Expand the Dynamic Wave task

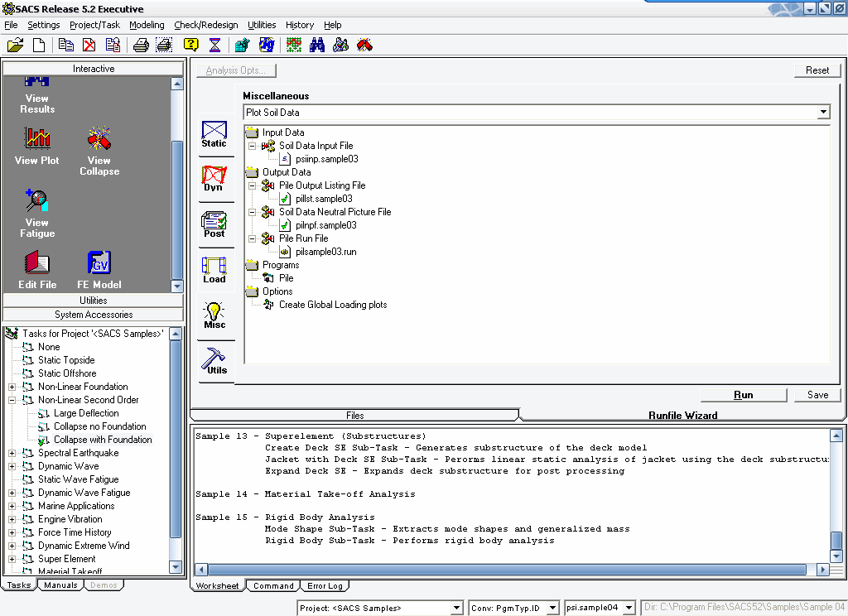tap(12, 466)
